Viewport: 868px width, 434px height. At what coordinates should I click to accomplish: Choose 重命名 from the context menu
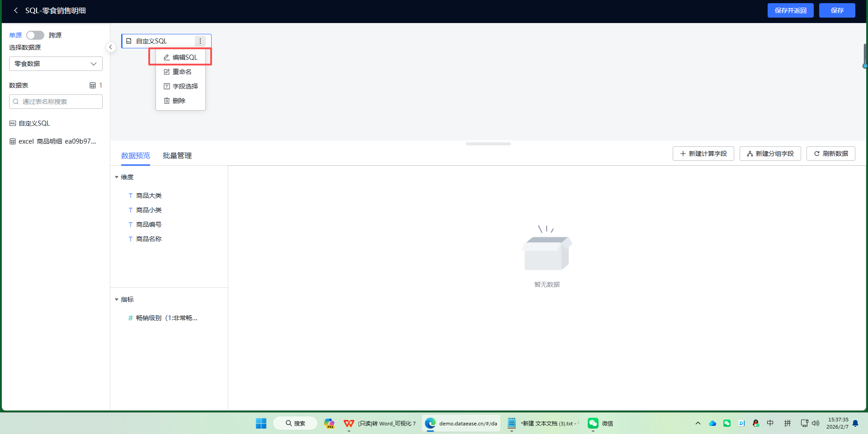(x=180, y=72)
